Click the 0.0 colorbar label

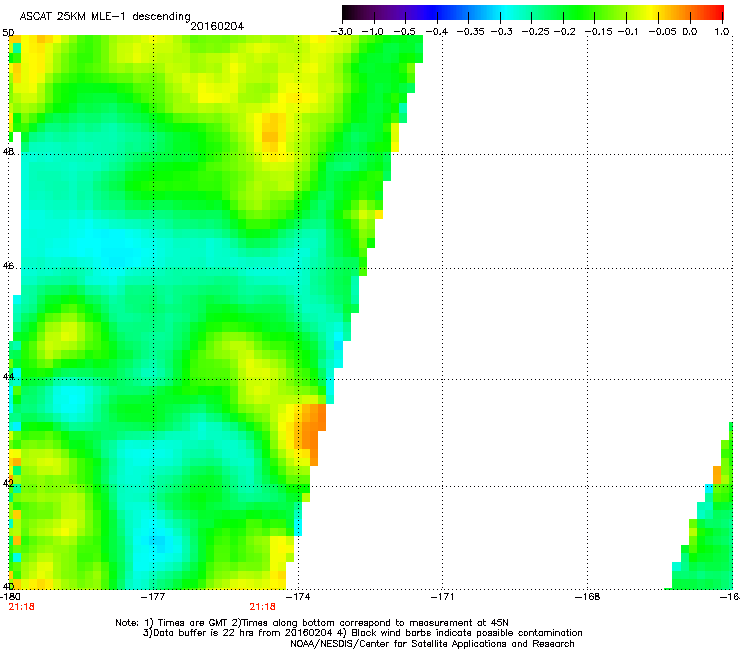pos(690,32)
